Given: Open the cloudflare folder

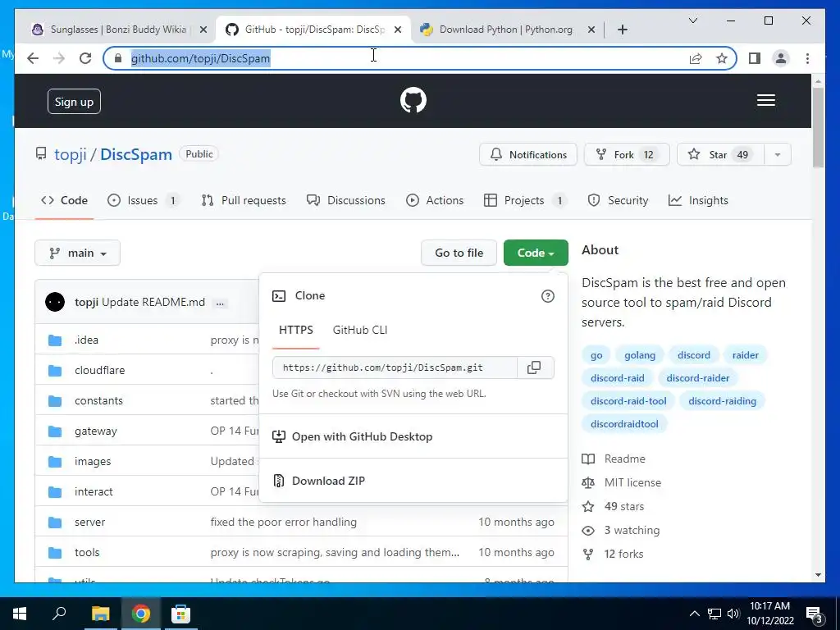Looking at the screenshot, I should (99, 370).
